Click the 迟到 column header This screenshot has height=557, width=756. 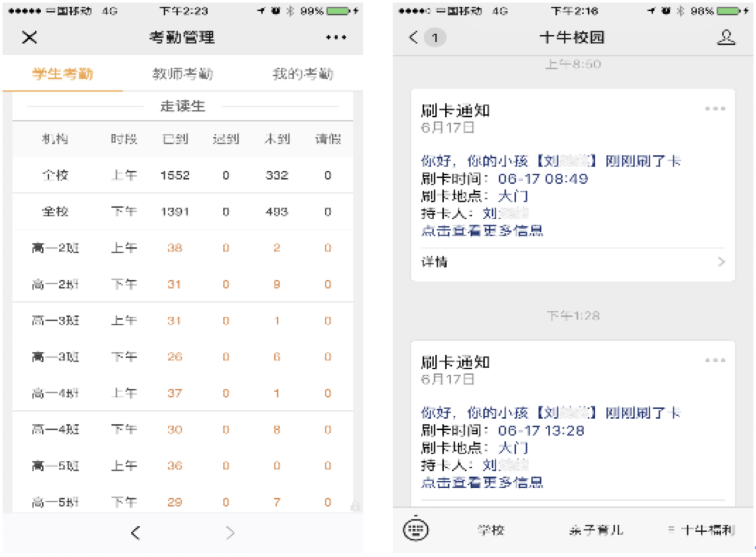coord(225,139)
